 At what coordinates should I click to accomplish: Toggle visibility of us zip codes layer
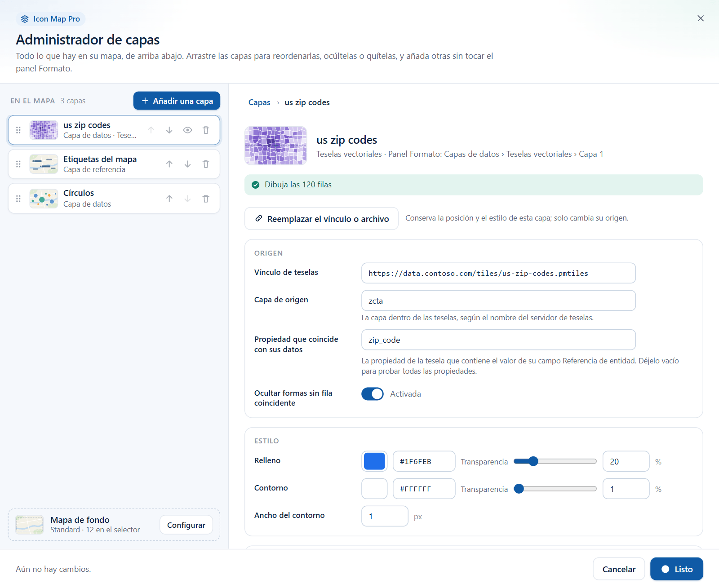click(x=187, y=130)
